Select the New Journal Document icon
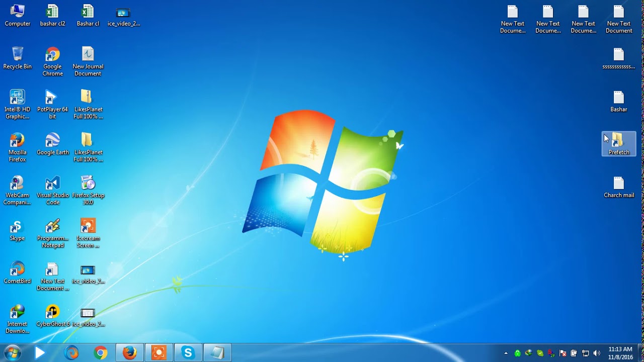This screenshot has height=362, width=644. tap(88, 61)
